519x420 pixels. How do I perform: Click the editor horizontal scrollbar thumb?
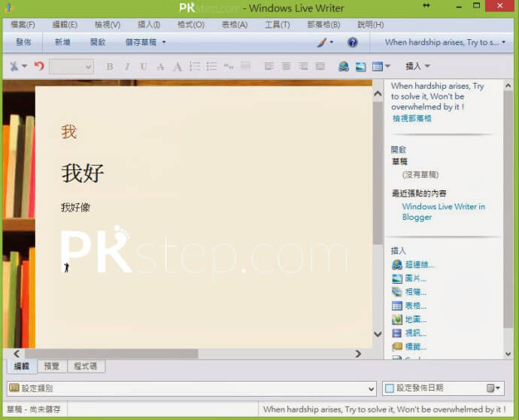click(x=112, y=354)
